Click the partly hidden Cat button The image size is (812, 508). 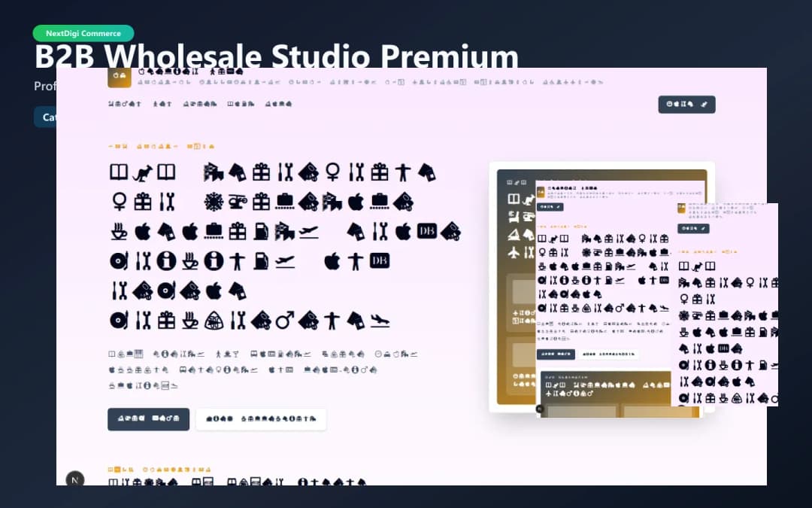[x=46, y=117]
